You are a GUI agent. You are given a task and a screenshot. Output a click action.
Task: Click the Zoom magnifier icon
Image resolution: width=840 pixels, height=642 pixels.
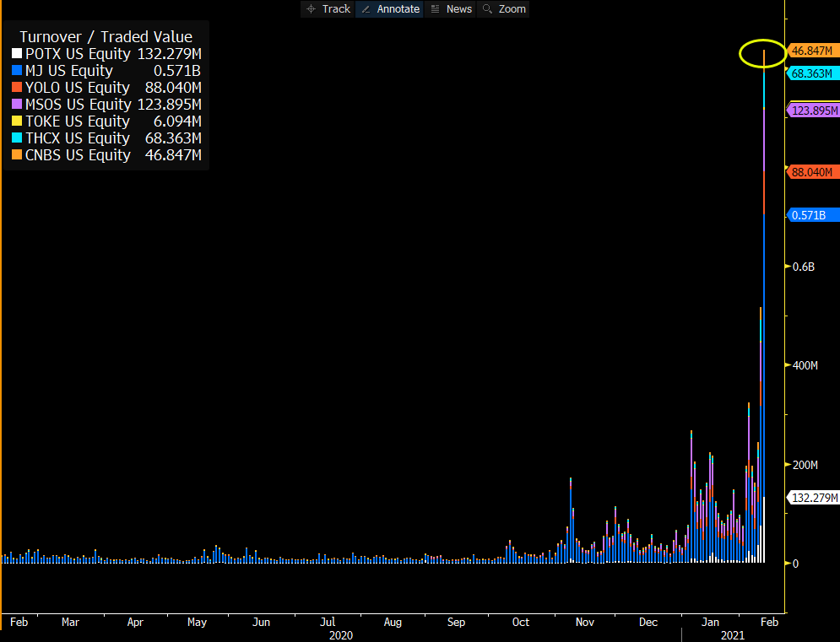(x=487, y=9)
